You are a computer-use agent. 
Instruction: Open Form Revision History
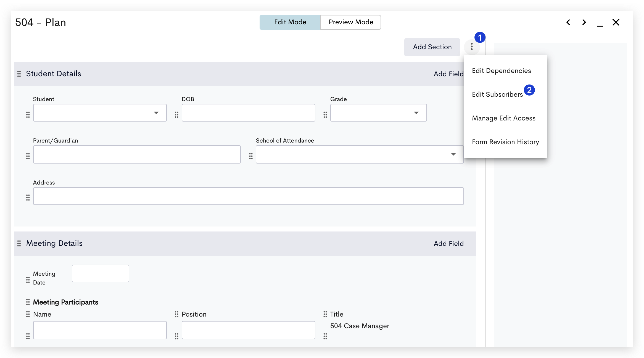coord(505,142)
